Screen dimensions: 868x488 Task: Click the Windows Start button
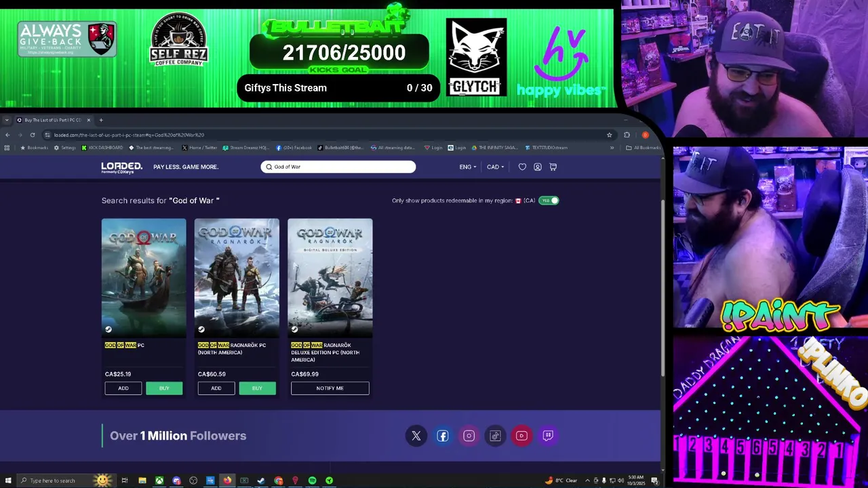point(7,481)
